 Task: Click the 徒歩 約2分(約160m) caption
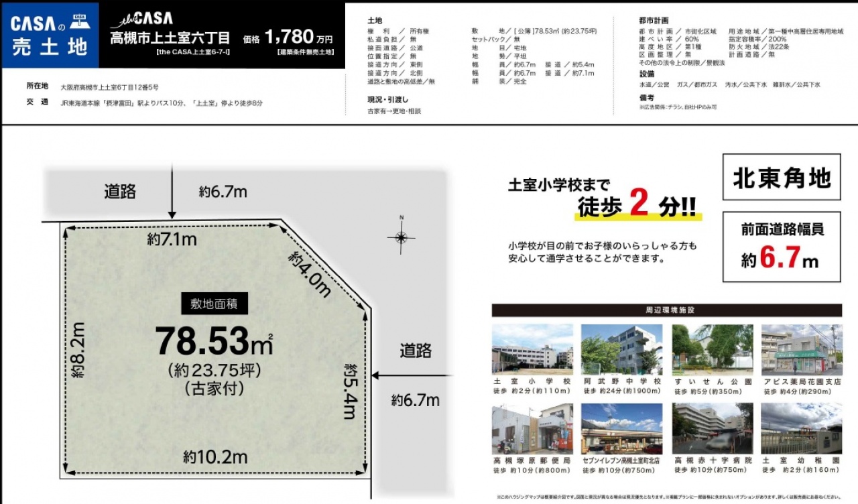(x=800, y=470)
